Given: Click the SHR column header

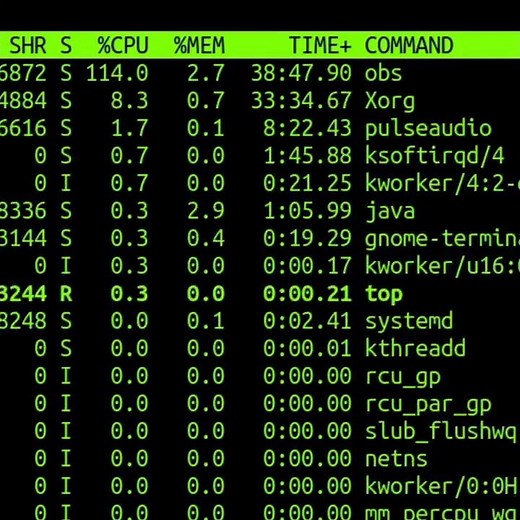Looking at the screenshot, I should (28, 45).
